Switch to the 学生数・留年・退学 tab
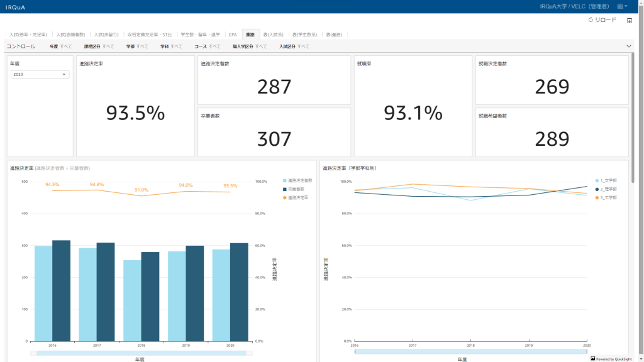 pyautogui.click(x=200, y=35)
